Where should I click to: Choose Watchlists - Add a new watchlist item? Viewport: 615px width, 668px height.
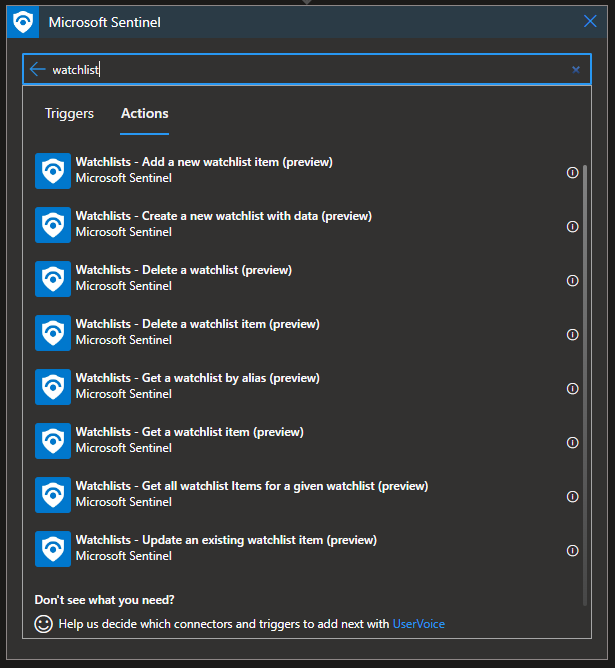(204, 162)
